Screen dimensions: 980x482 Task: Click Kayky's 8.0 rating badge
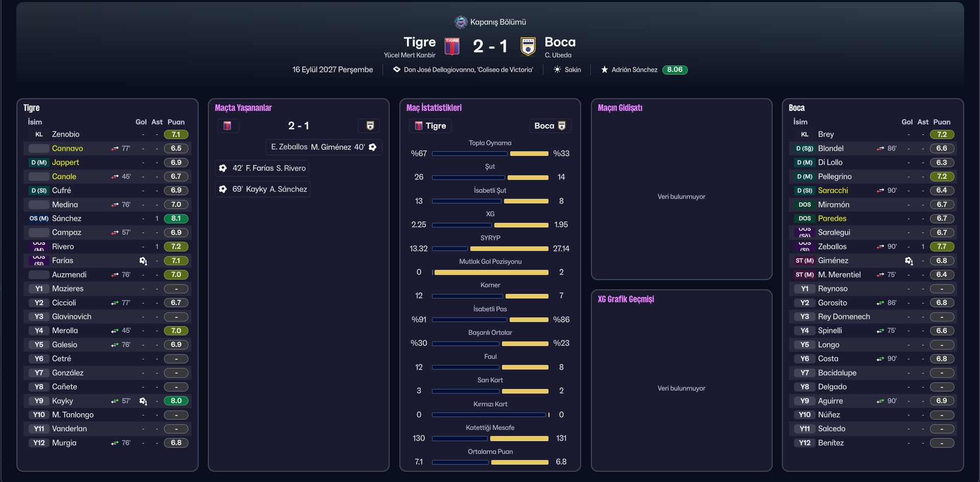[176, 401]
